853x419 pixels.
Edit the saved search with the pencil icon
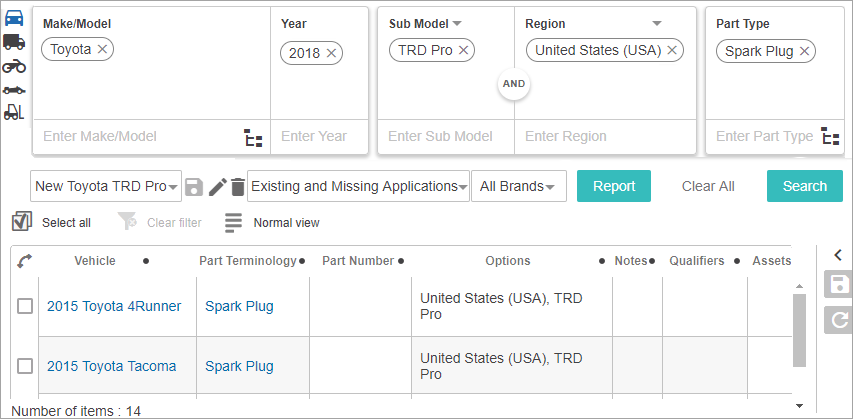(x=218, y=187)
